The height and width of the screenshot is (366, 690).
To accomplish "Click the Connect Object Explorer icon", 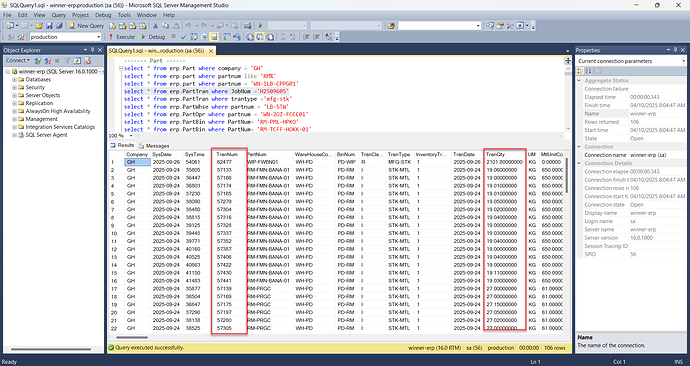I will [x=37, y=60].
